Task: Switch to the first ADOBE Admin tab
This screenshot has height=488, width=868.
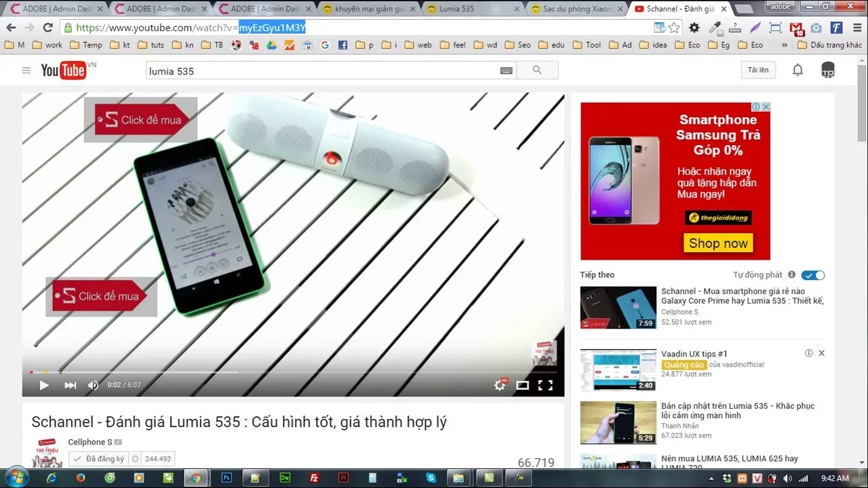Action: coord(56,9)
